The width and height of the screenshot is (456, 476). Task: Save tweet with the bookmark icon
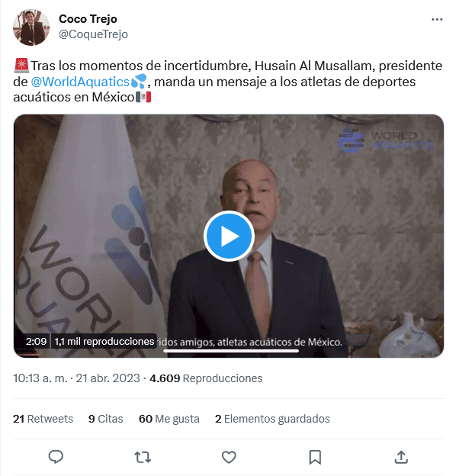click(315, 457)
